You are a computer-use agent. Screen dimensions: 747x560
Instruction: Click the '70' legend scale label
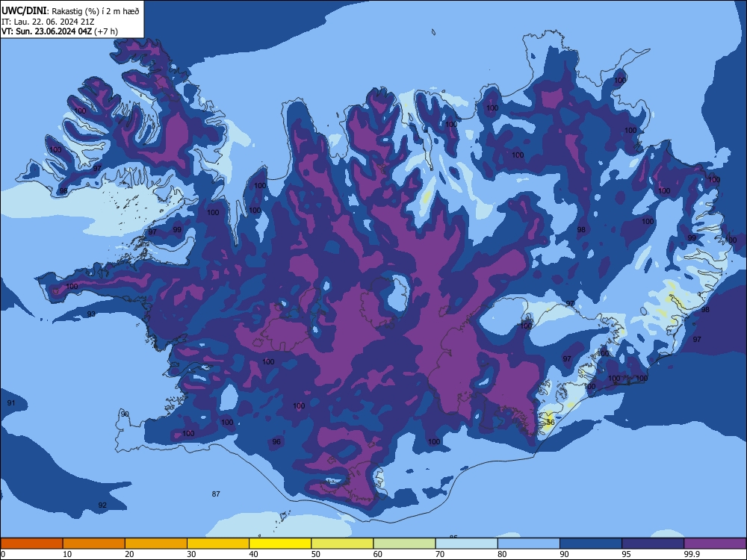(x=440, y=554)
